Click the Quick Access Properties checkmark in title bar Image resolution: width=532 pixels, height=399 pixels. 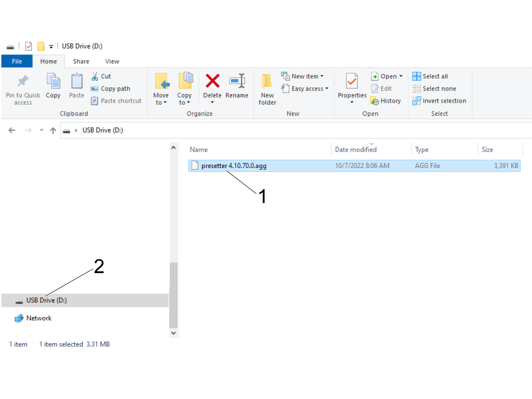pos(28,46)
